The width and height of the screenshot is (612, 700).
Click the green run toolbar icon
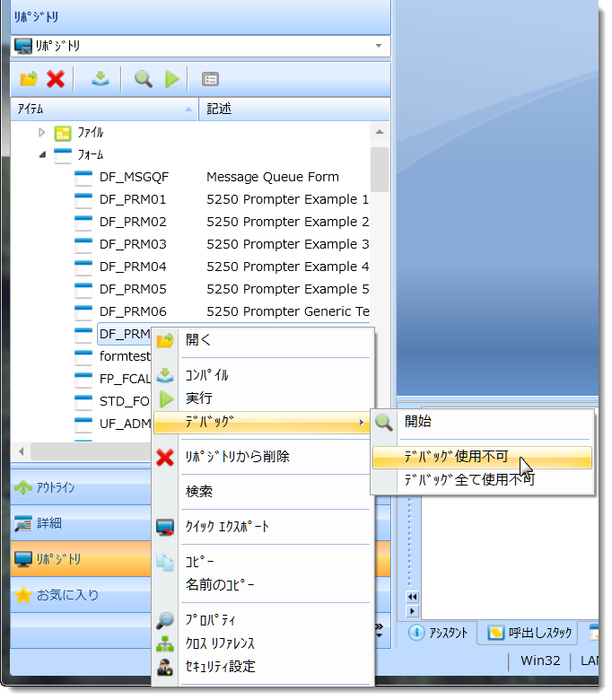click(x=172, y=80)
